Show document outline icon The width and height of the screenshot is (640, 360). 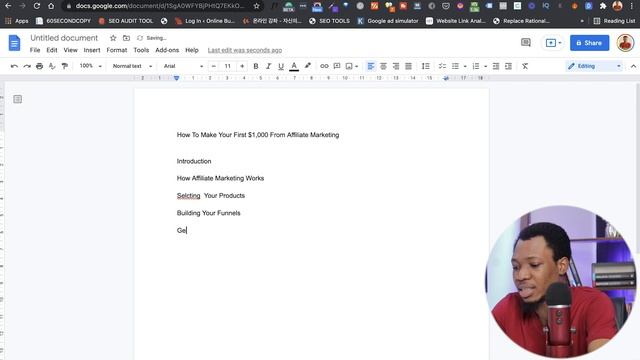click(18, 99)
